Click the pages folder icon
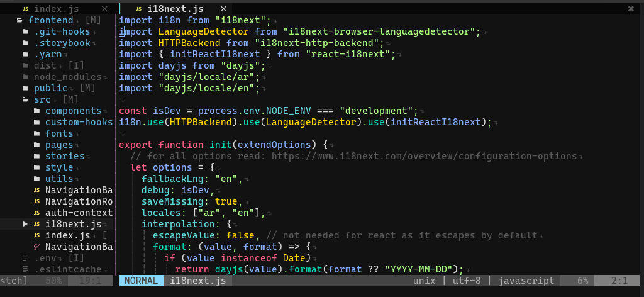 coord(37,145)
